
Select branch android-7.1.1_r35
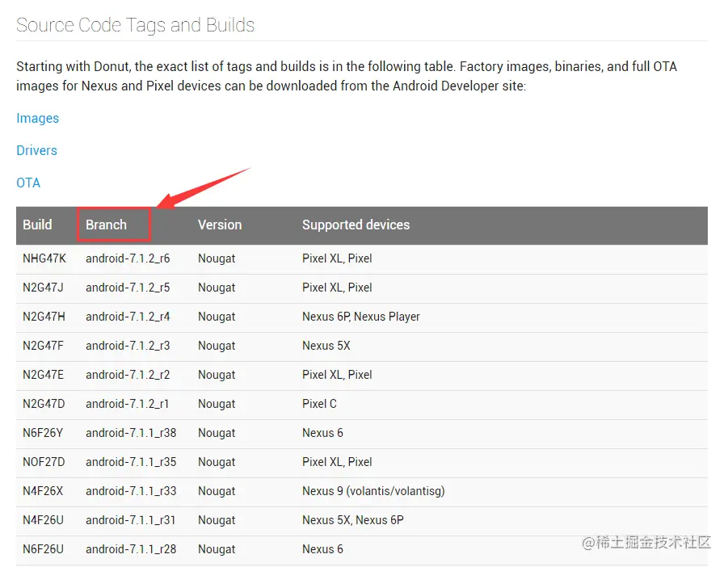(x=131, y=462)
